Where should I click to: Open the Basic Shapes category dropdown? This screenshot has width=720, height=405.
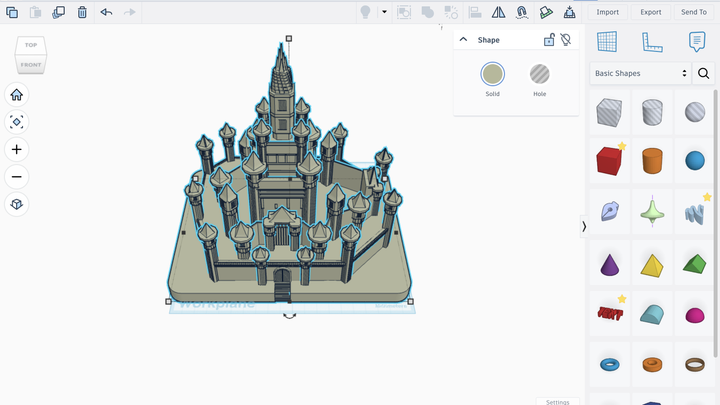coord(640,73)
